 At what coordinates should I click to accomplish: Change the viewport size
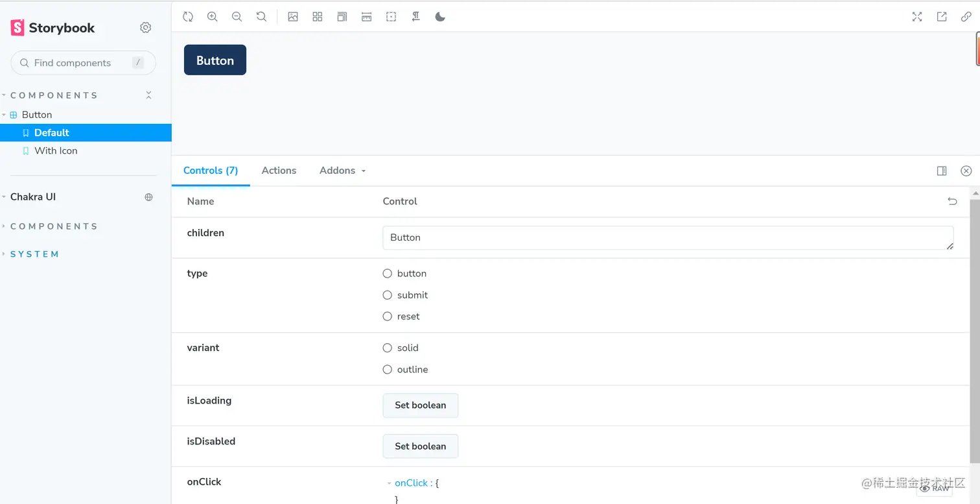point(342,17)
